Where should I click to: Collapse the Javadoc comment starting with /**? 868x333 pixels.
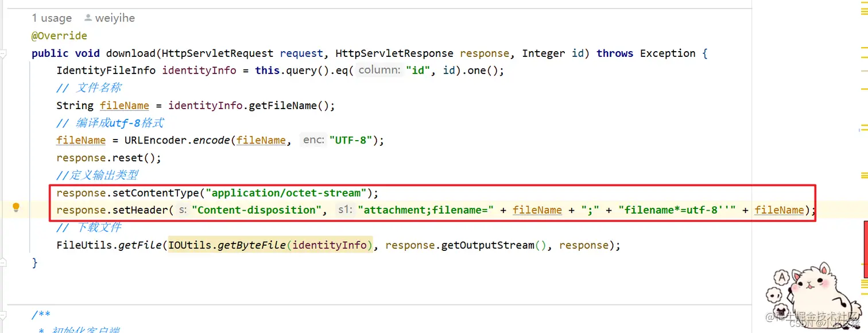point(3,315)
